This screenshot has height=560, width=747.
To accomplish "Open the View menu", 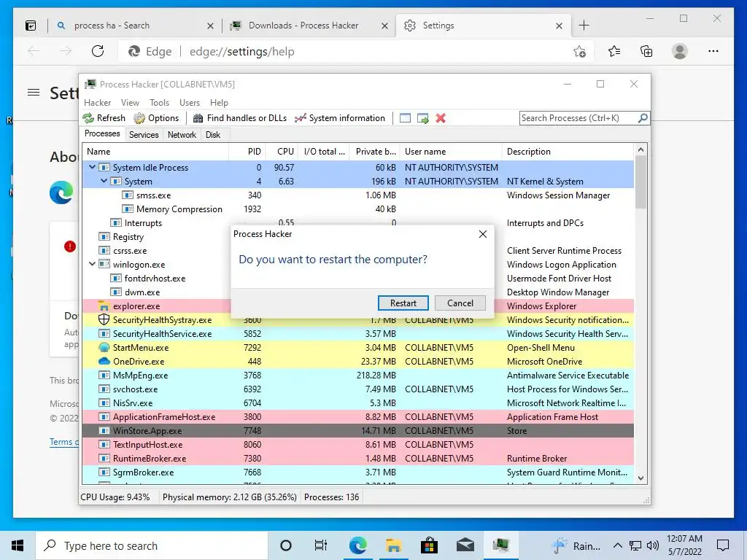I will tap(130, 103).
